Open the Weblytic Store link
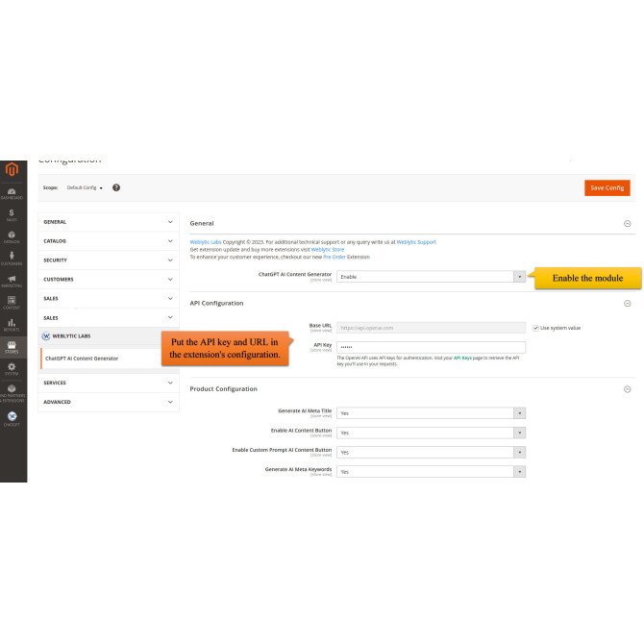 click(328, 250)
